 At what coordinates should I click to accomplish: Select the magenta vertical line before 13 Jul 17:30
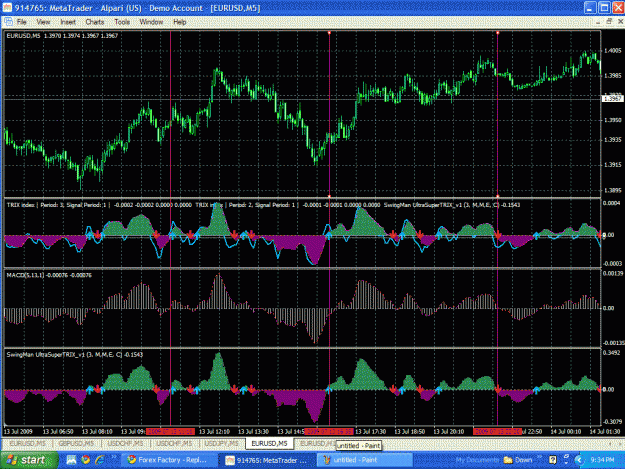point(329,231)
